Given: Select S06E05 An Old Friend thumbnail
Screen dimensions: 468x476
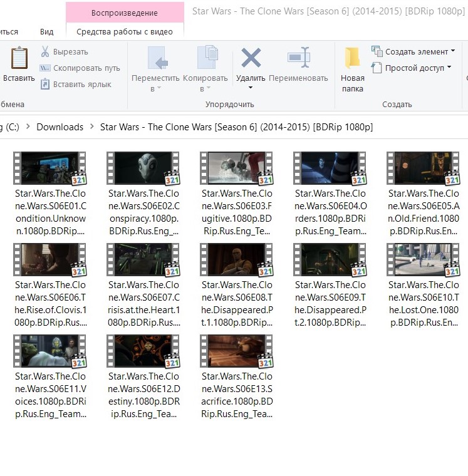Looking at the screenshot, I should point(424,168).
